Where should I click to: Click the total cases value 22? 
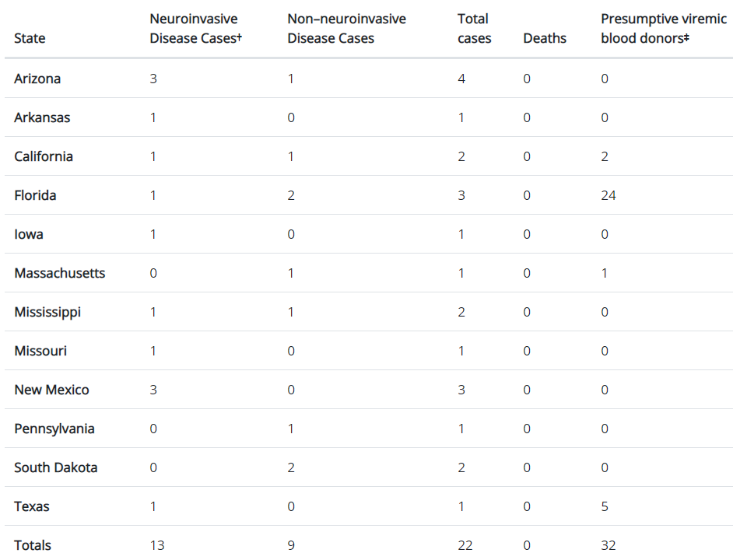(x=465, y=545)
